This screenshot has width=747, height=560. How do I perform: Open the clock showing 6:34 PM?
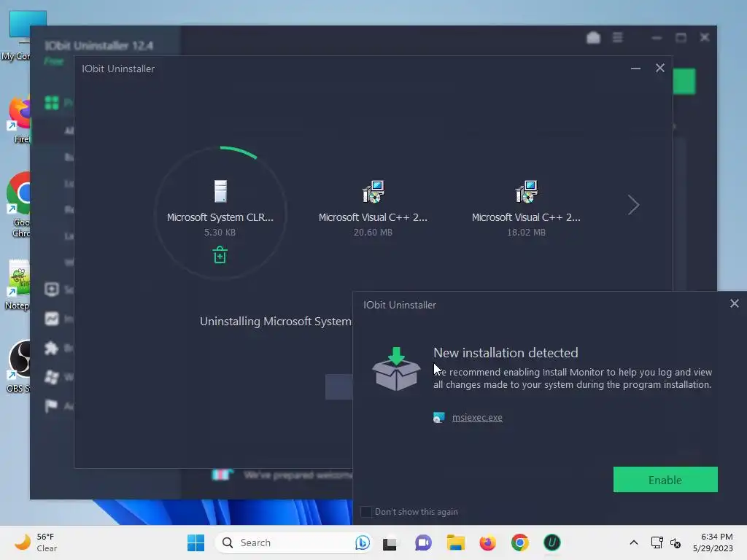pyautogui.click(x=713, y=542)
